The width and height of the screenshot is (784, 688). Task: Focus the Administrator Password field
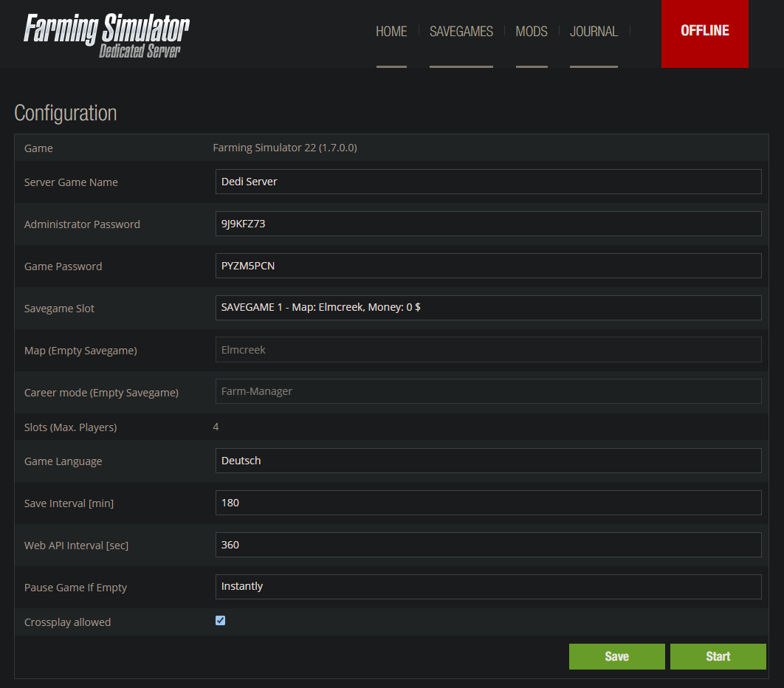(488, 224)
